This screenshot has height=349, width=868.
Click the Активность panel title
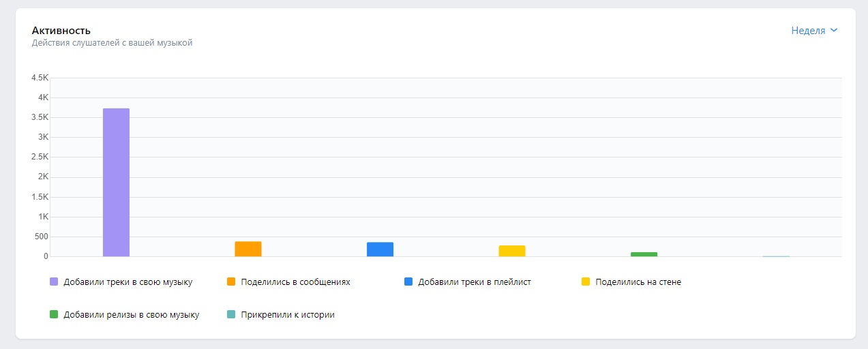coord(61,31)
